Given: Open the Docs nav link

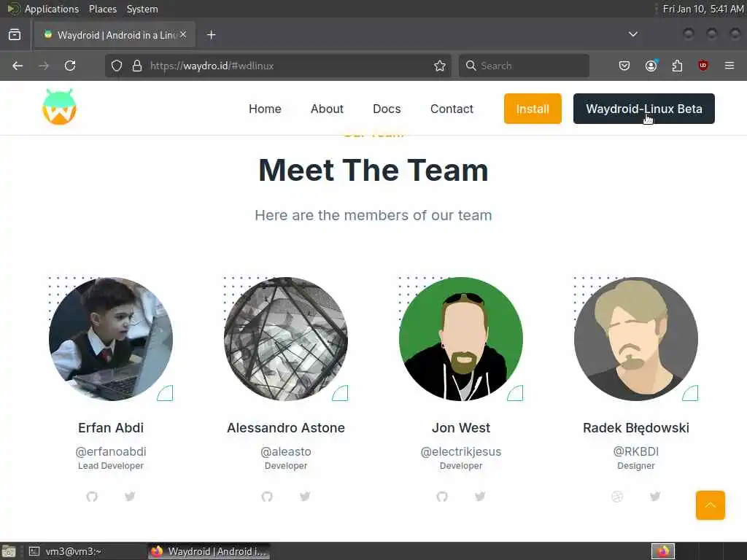Looking at the screenshot, I should point(387,109).
